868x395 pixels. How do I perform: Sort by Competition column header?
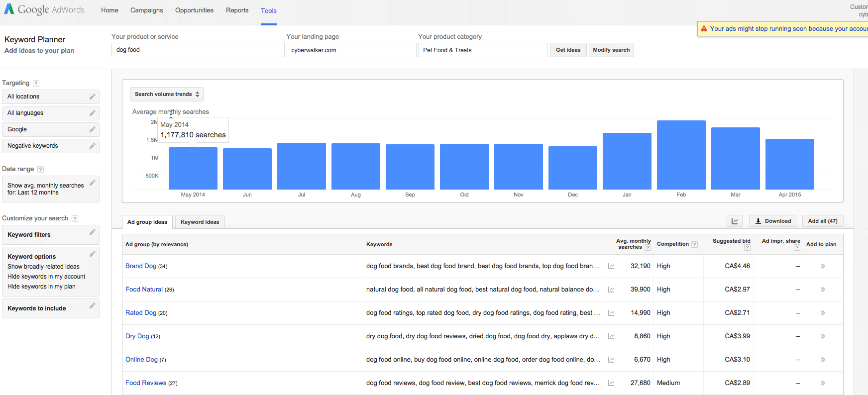(x=673, y=244)
